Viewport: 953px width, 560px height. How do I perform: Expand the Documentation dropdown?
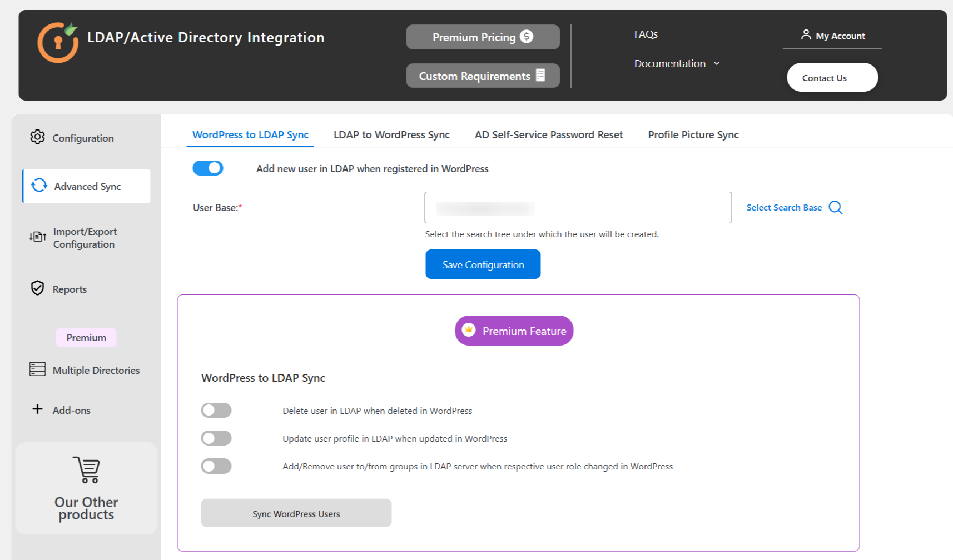click(677, 64)
